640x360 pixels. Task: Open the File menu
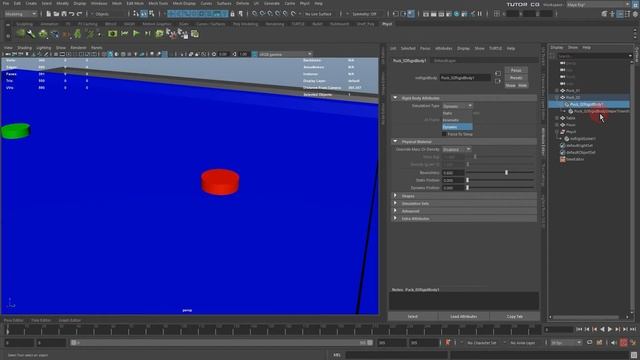(x=6, y=3)
